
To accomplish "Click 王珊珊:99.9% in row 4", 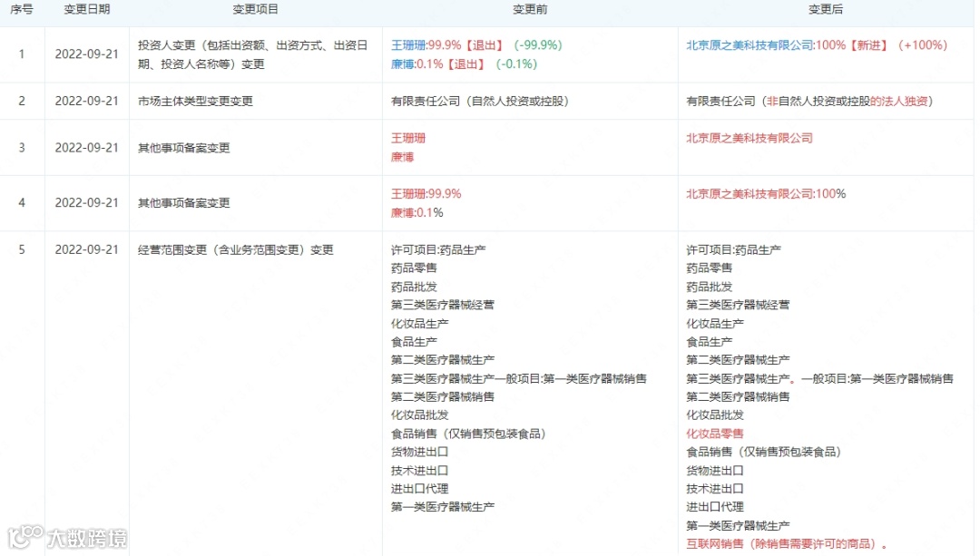I will click(x=426, y=194).
